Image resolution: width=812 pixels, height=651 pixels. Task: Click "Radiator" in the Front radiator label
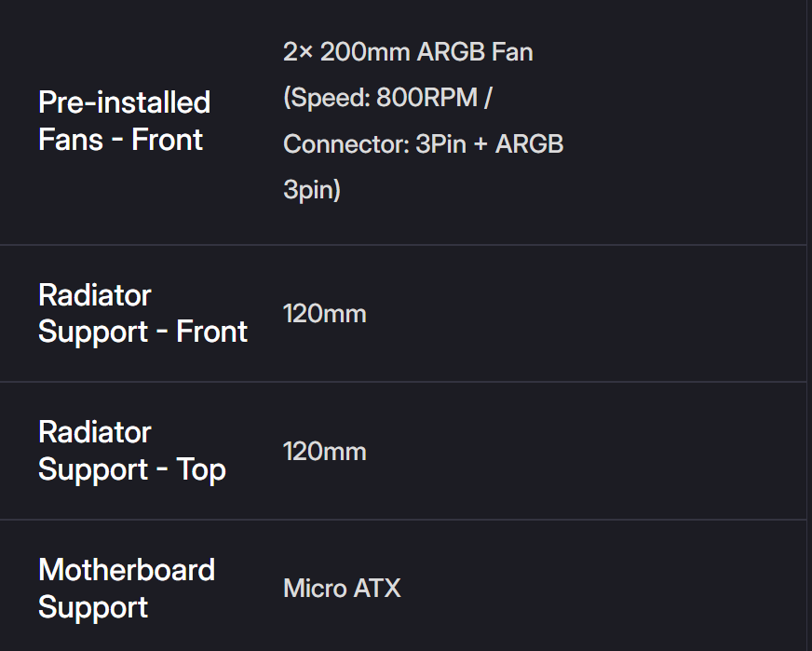pyautogui.click(x=94, y=295)
